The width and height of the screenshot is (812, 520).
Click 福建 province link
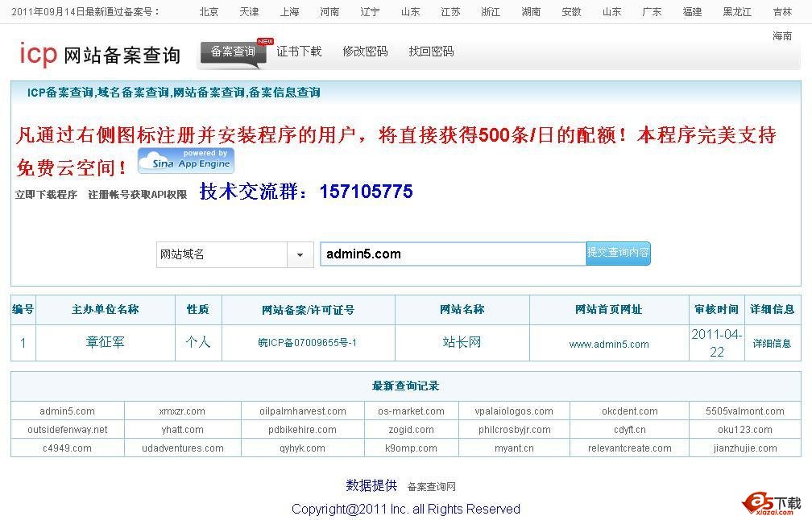692,11
